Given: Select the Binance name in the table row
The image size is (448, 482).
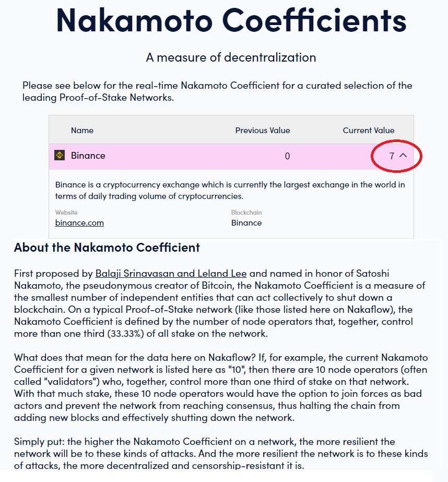Looking at the screenshot, I should point(88,156).
